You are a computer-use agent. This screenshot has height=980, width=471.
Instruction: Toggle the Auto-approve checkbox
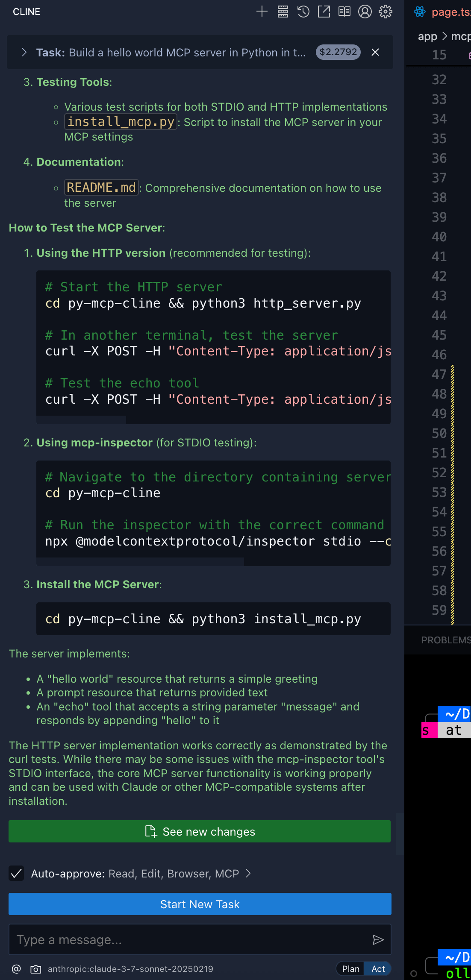pyautogui.click(x=16, y=874)
